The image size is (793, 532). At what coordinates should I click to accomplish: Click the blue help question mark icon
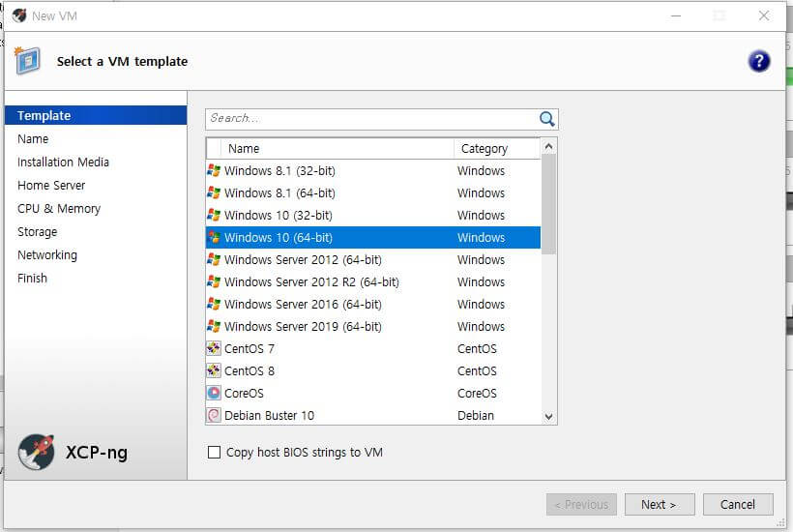point(758,61)
